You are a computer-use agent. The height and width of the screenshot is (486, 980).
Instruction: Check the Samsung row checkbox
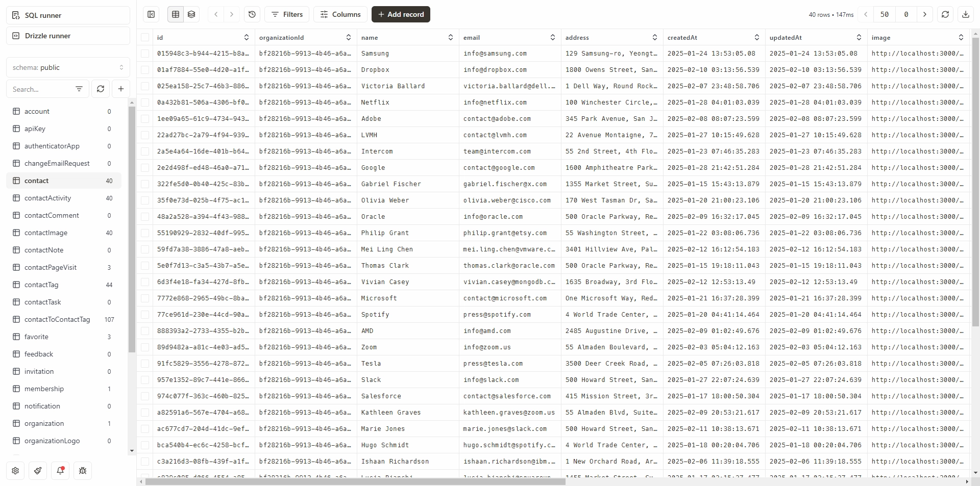145,54
